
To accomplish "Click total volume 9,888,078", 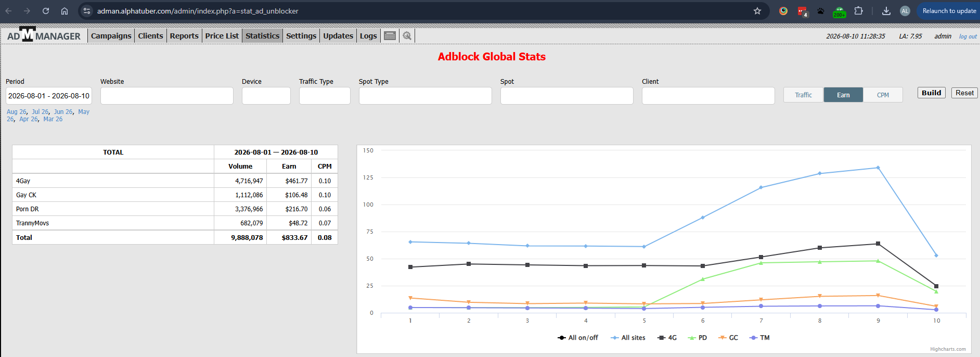I will coord(247,237).
